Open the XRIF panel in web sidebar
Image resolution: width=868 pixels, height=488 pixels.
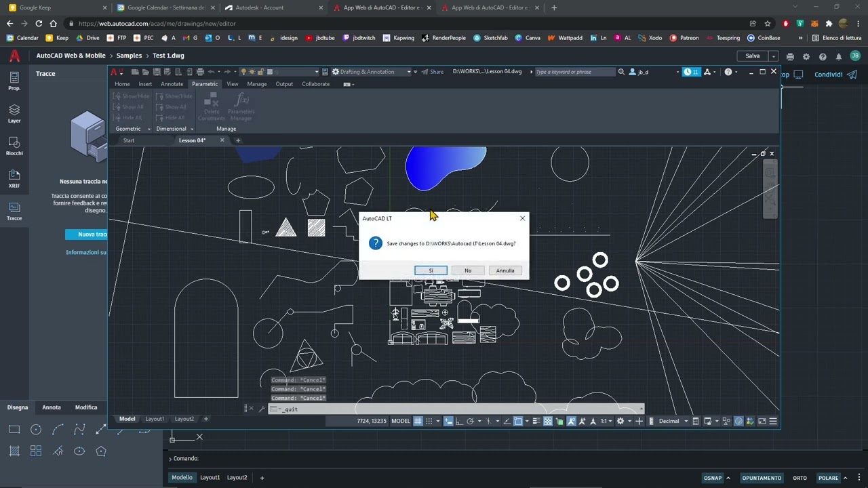pyautogui.click(x=14, y=179)
